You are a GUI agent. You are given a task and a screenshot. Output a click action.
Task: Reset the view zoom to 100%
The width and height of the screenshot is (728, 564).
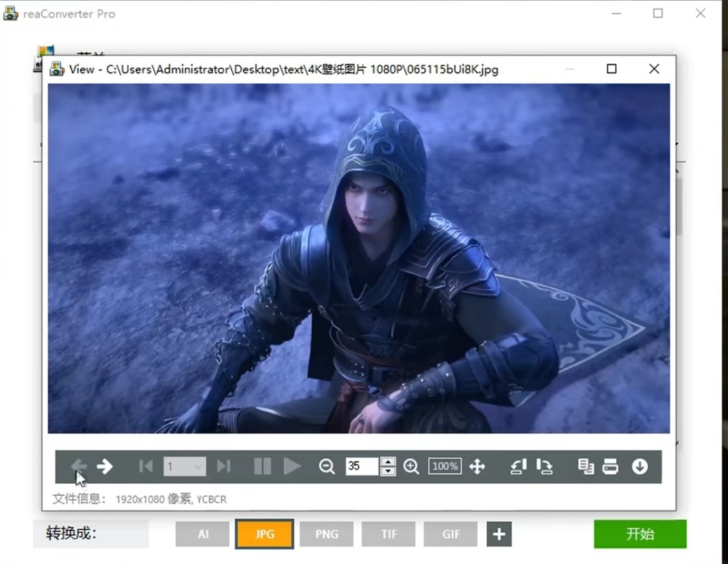point(445,466)
